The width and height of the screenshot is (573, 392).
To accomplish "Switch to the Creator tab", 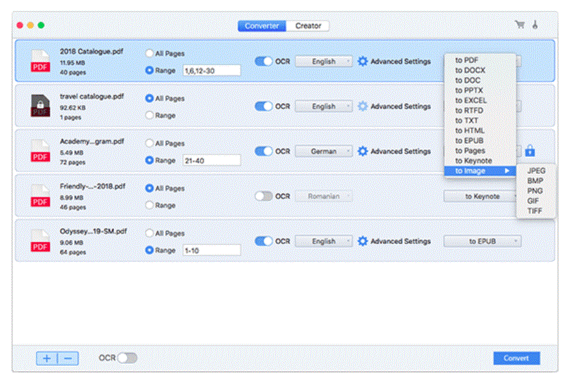I will [x=308, y=26].
